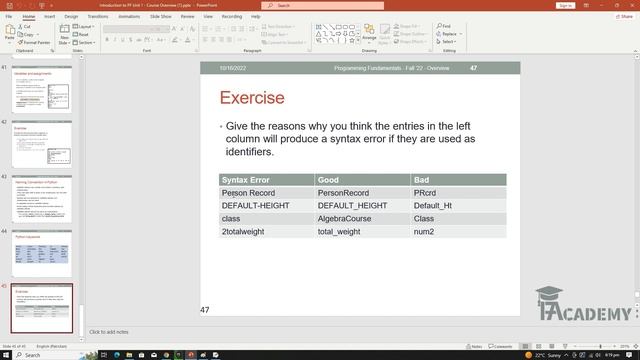
Task: Toggle Bold formatting
Action: [107, 40]
